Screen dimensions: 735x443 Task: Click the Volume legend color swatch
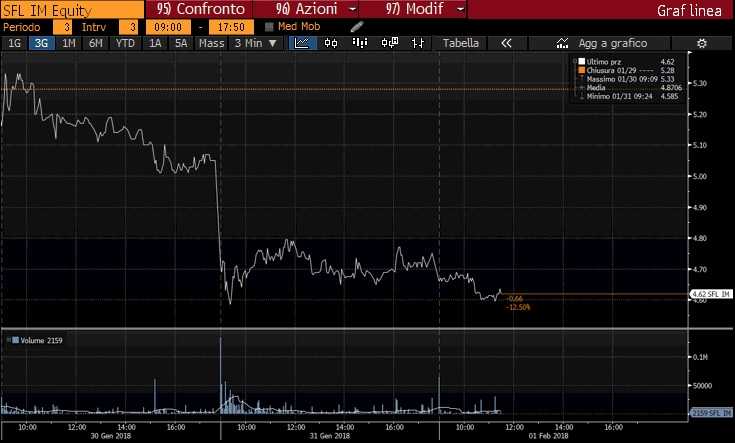[x=15, y=340]
